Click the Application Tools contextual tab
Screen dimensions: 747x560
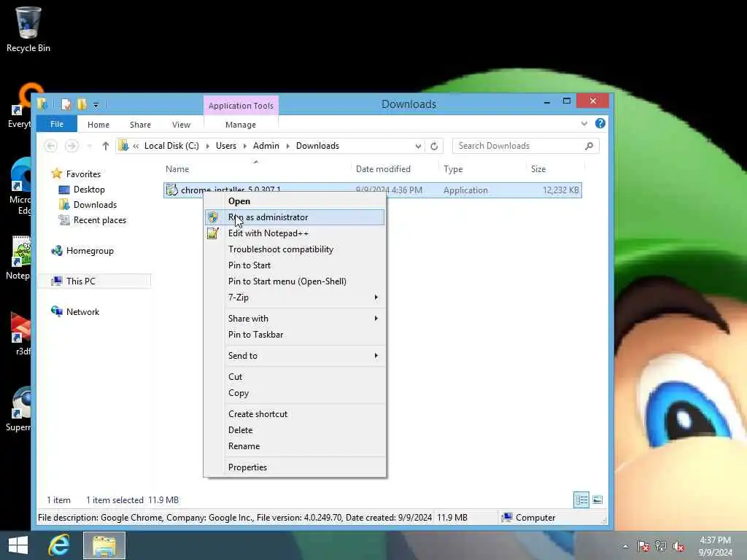click(x=241, y=106)
